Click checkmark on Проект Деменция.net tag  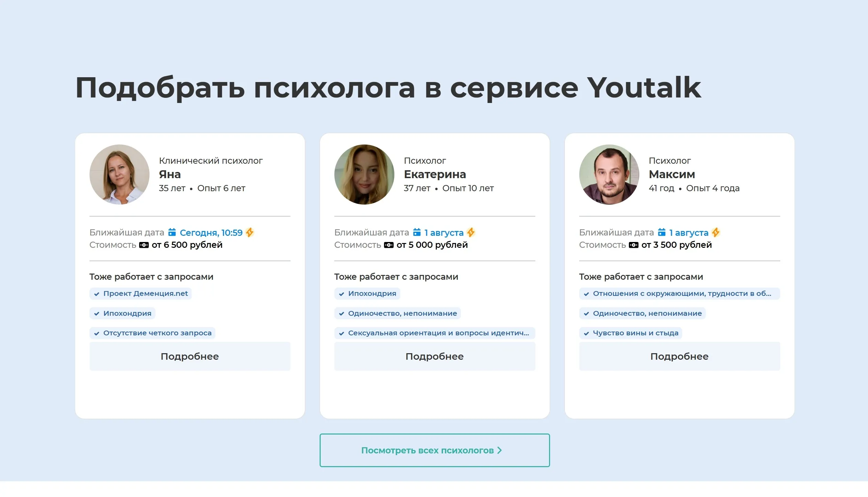97,294
